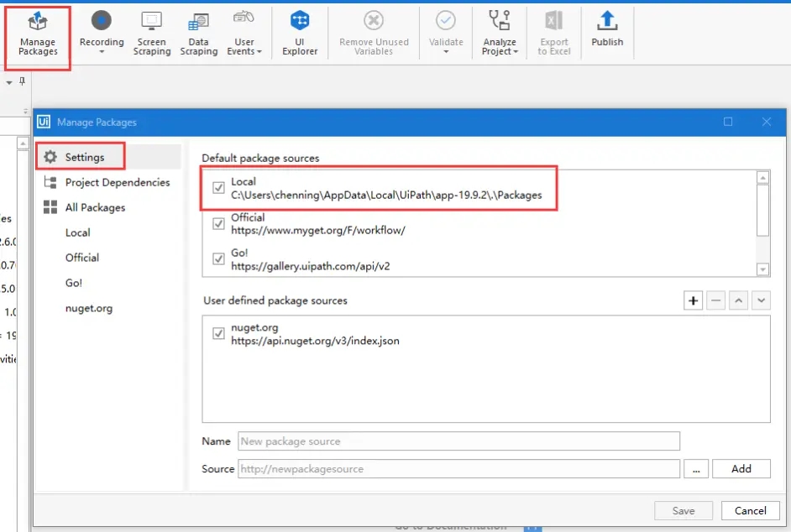This screenshot has height=532, width=791.
Task: Open the left panel options dropdown arrow
Action: pyautogui.click(x=9, y=83)
